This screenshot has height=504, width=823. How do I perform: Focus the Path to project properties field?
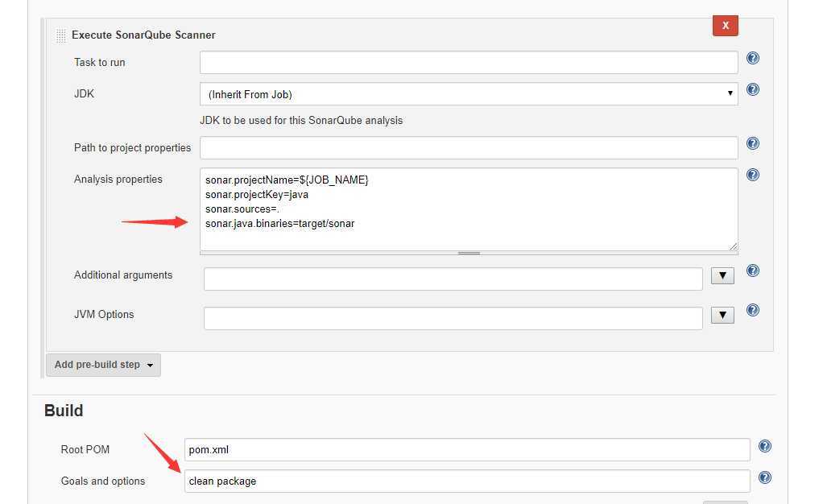pos(469,148)
